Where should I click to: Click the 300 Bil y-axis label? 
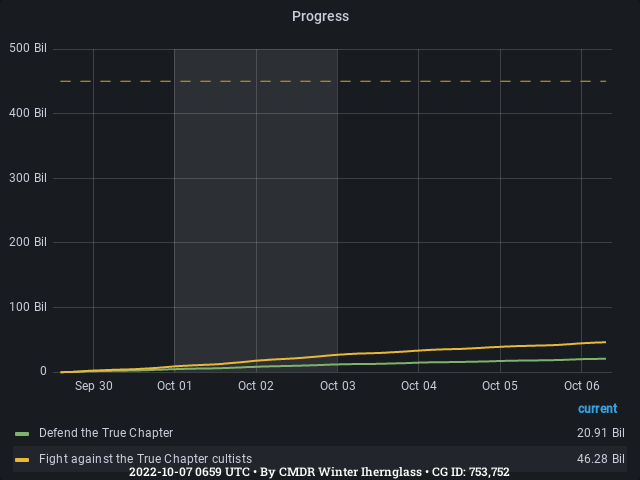[x=28, y=178]
